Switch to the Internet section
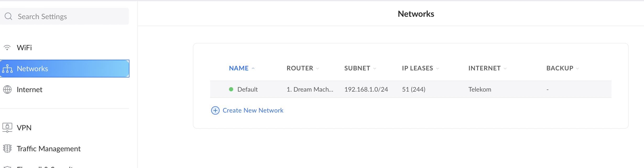This screenshot has width=644, height=168. pyautogui.click(x=29, y=89)
